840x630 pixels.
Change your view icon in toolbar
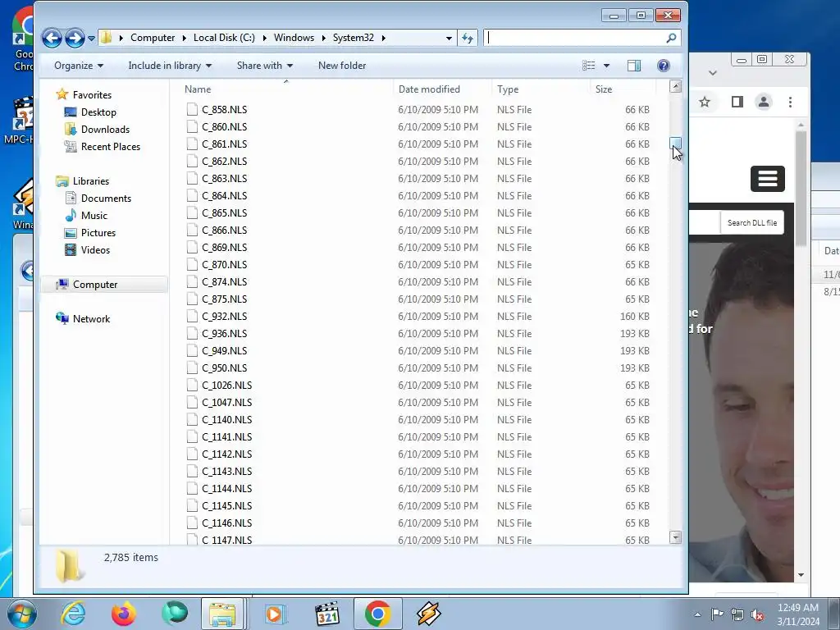589,66
